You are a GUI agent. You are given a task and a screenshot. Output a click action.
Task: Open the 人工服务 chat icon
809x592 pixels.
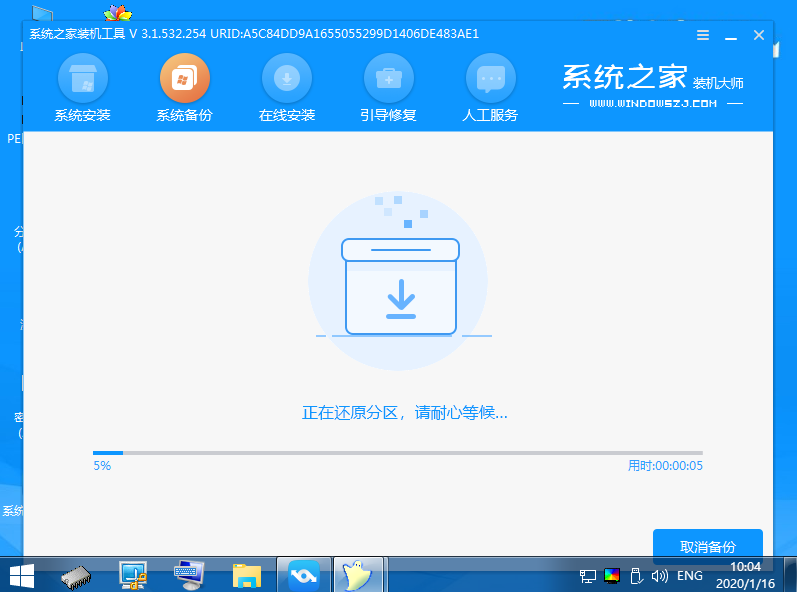click(x=491, y=78)
